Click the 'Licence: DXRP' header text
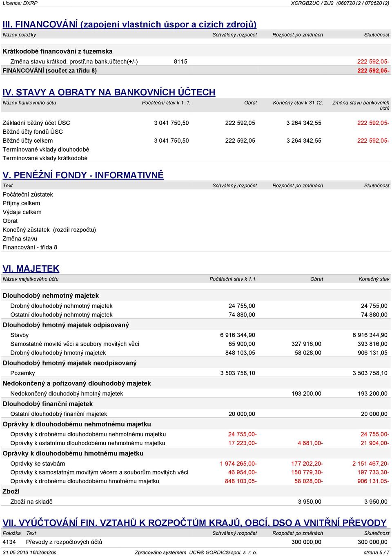The image size is (392, 556). point(20,3)
